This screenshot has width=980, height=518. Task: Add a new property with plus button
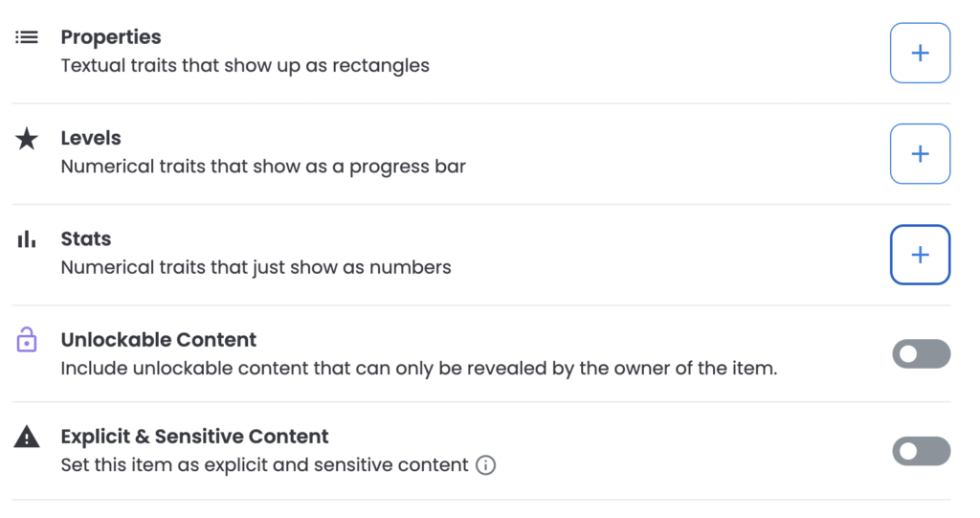920,54
